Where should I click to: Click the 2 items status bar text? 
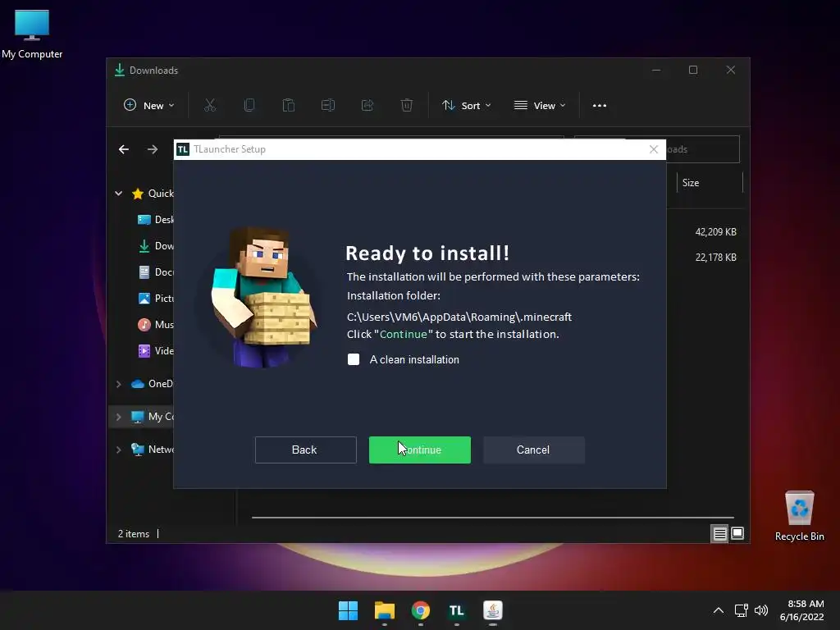[134, 534]
